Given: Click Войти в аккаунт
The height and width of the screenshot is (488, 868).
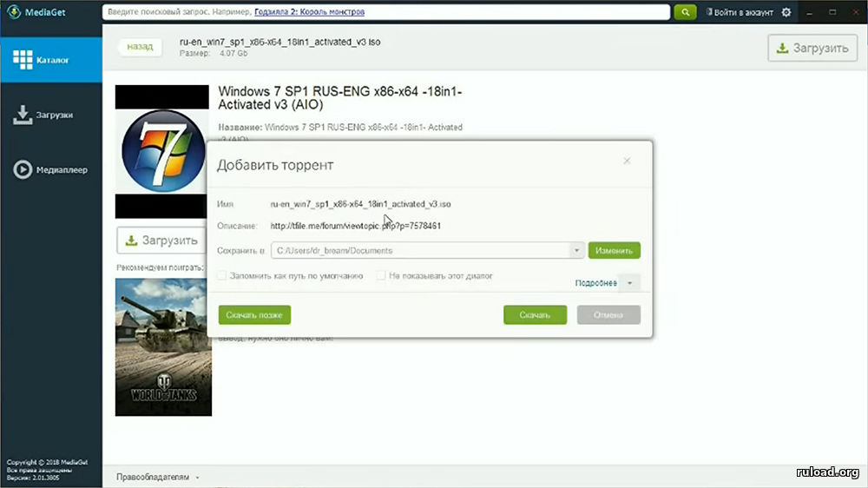Looking at the screenshot, I should coord(740,12).
